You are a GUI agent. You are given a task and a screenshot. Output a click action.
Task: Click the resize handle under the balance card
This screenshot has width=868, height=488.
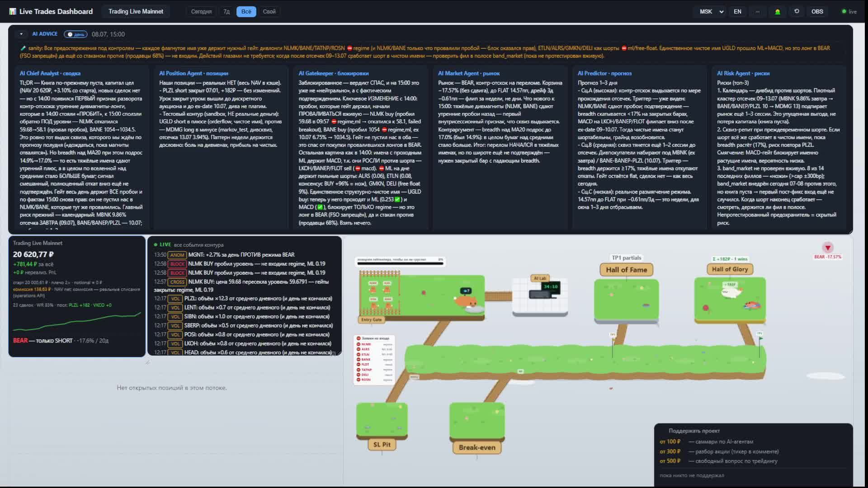coord(147,362)
